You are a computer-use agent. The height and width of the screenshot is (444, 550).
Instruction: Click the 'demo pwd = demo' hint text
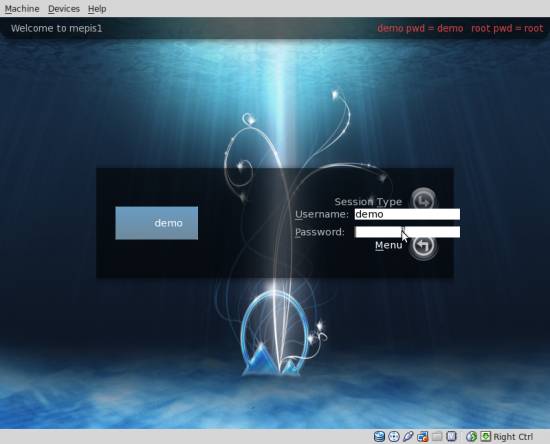click(x=420, y=28)
